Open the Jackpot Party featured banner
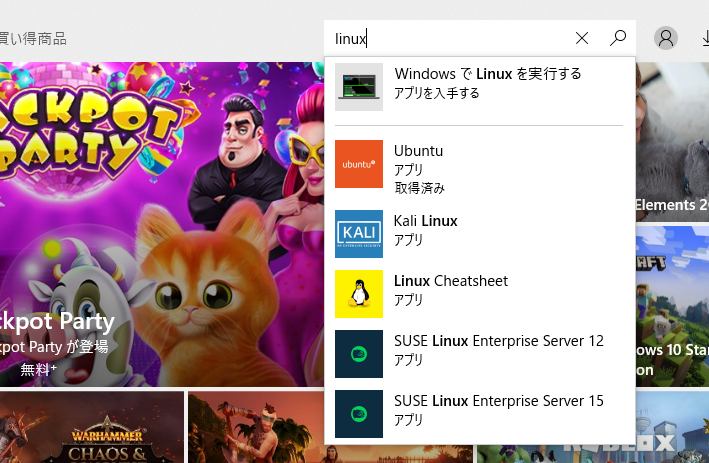Image resolution: width=709 pixels, height=463 pixels. (x=162, y=224)
